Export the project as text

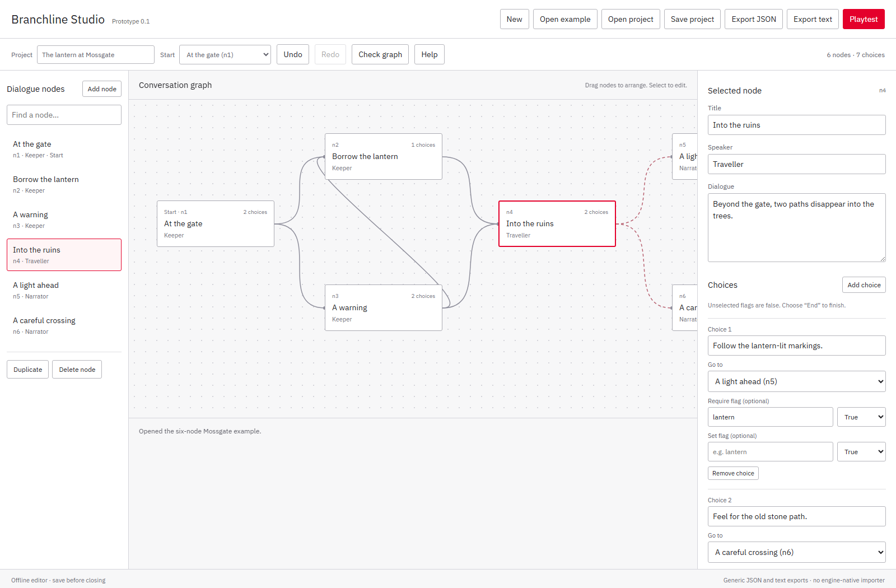(813, 19)
